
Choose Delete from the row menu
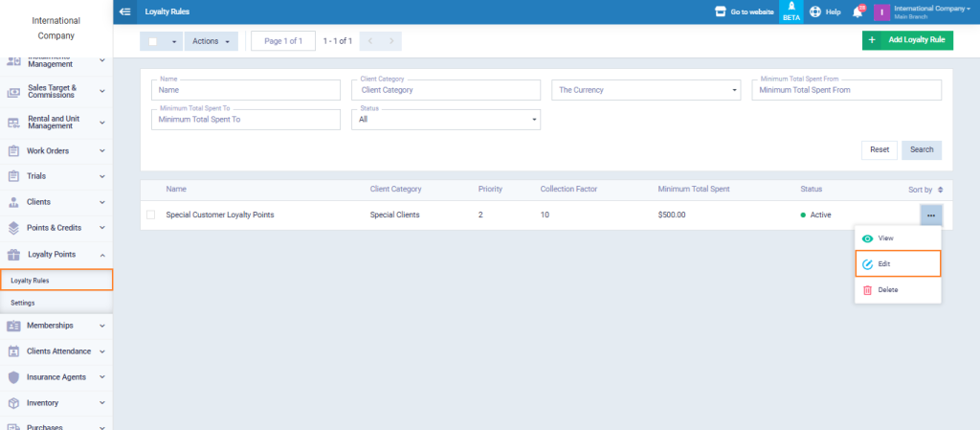tap(898, 290)
